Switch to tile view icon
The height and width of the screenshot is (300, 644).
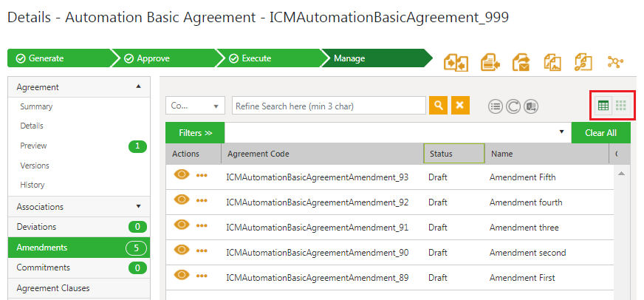pyautogui.click(x=621, y=106)
